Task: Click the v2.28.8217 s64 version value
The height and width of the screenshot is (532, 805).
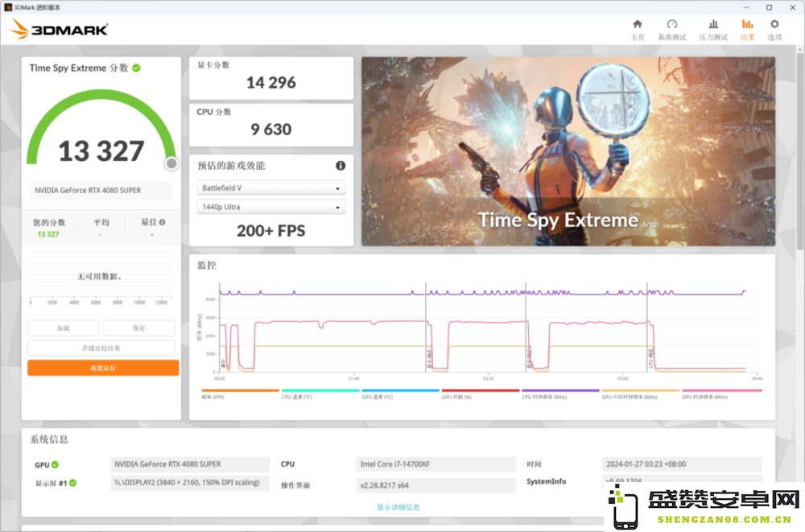Action: [385, 485]
